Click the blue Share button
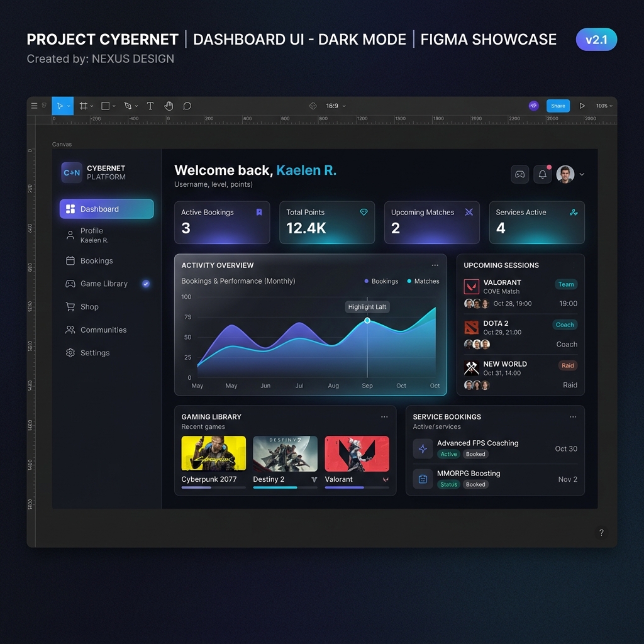Viewport: 644px width, 644px height. (x=558, y=106)
